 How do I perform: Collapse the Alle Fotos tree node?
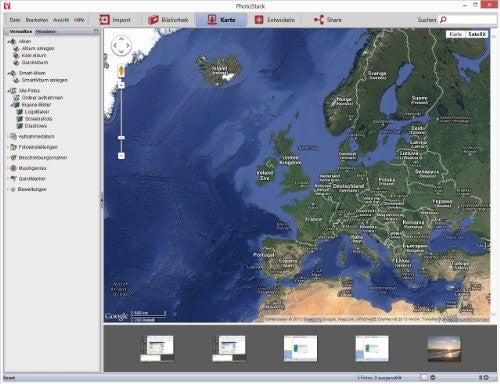[x=8, y=91]
